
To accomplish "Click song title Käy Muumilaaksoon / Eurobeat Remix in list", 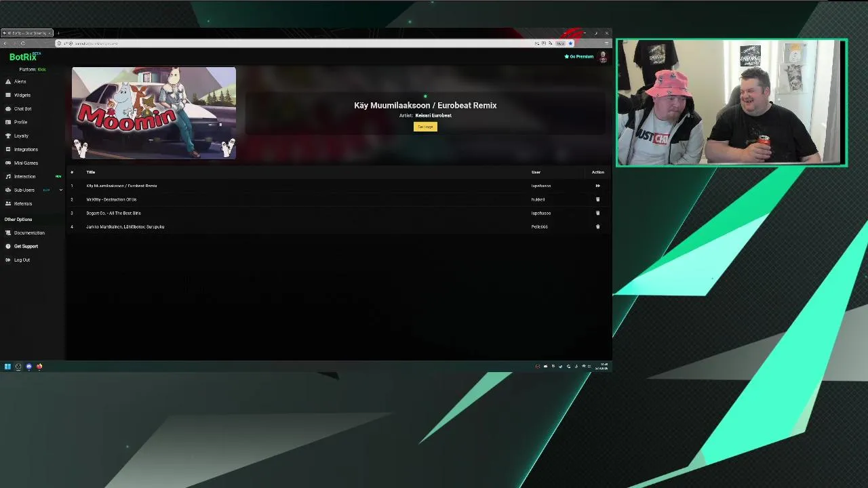I will 121,186.
